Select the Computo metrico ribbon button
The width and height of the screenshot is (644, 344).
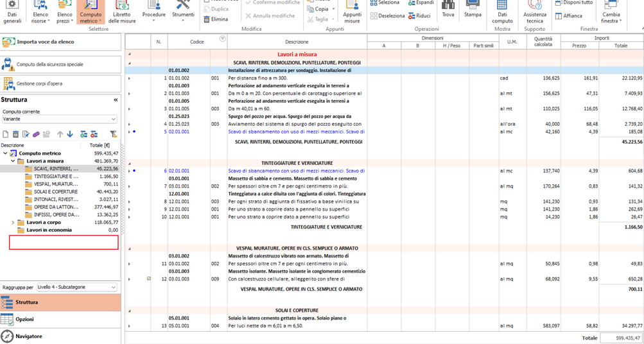click(x=91, y=12)
